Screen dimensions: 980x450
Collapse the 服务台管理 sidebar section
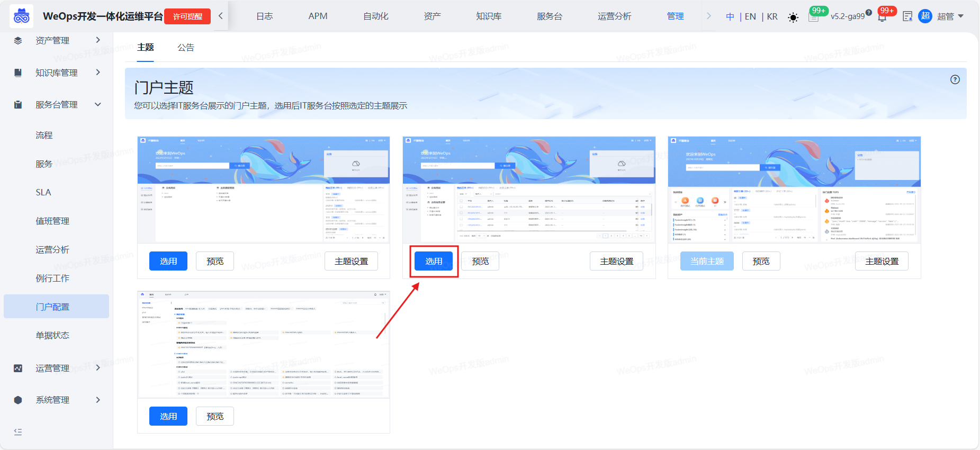[97, 105]
